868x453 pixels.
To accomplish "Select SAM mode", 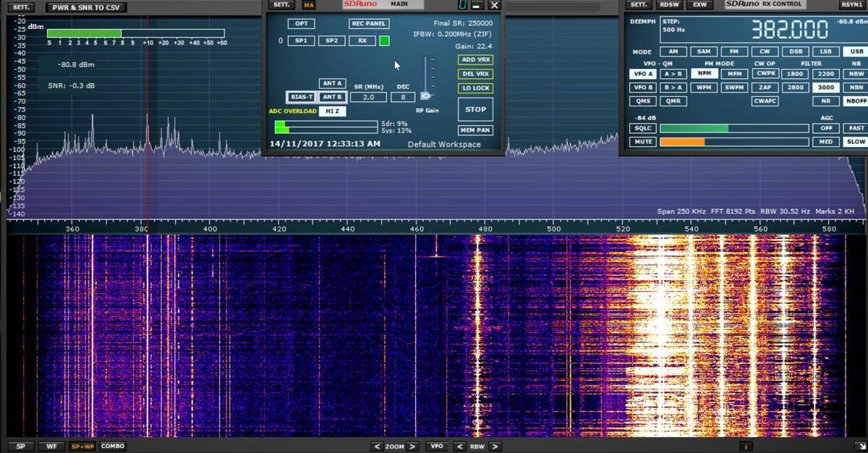I will 704,52.
